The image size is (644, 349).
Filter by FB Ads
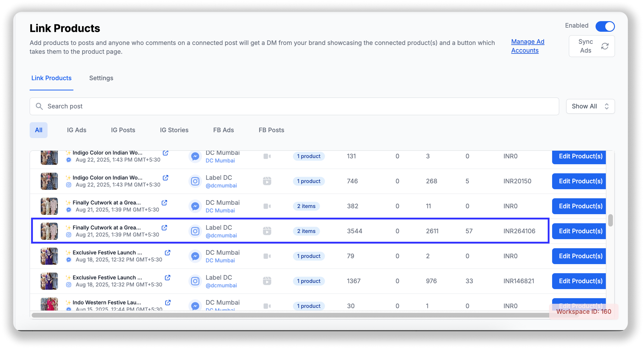tap(223, 130)
